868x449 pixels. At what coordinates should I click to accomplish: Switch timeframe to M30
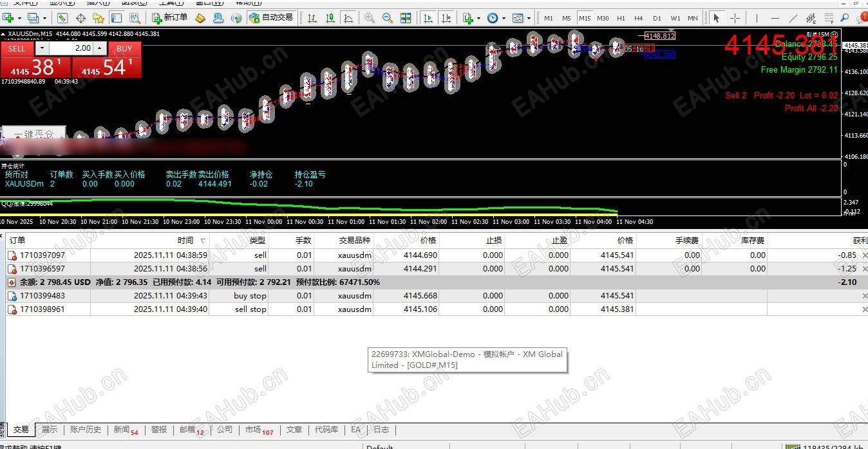point(603,18)
